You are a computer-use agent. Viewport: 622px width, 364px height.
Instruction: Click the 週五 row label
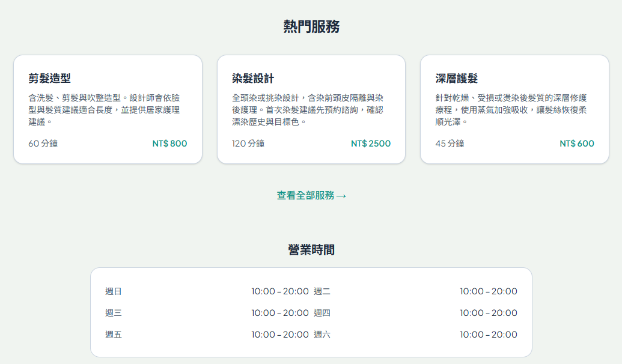(x=114, y=335)
